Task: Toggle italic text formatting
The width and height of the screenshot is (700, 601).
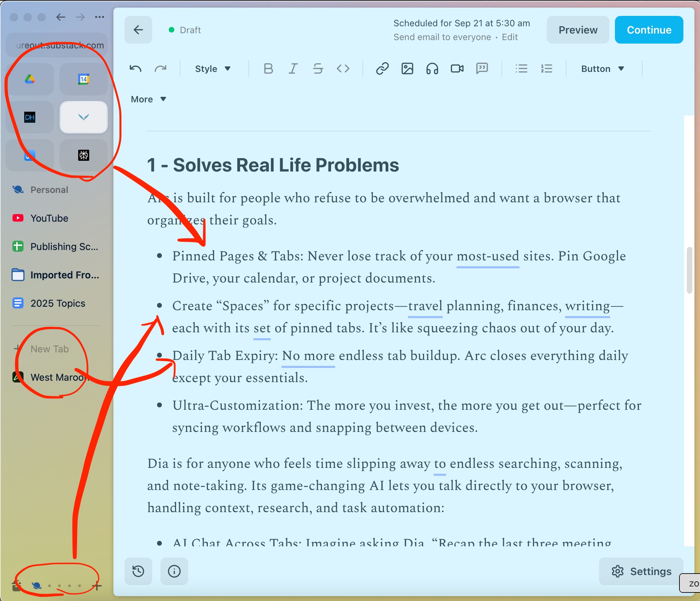Action: [x=293, y=69]
